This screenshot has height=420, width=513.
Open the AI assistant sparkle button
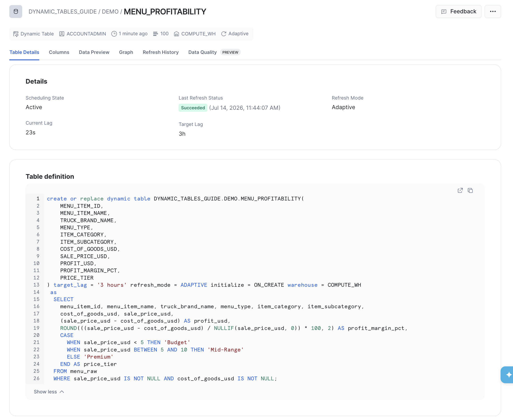pos(507,375)
